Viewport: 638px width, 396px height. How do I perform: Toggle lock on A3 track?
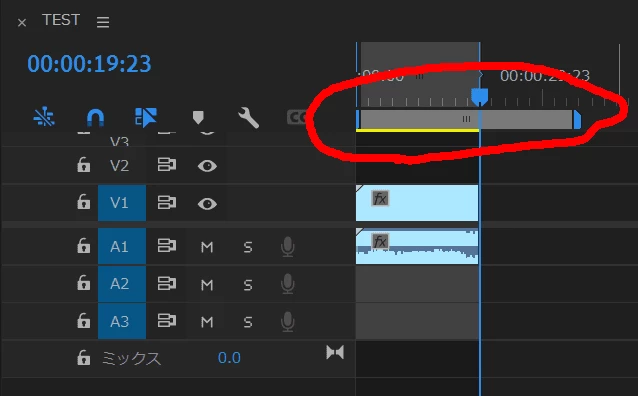(x=83, y=321)
